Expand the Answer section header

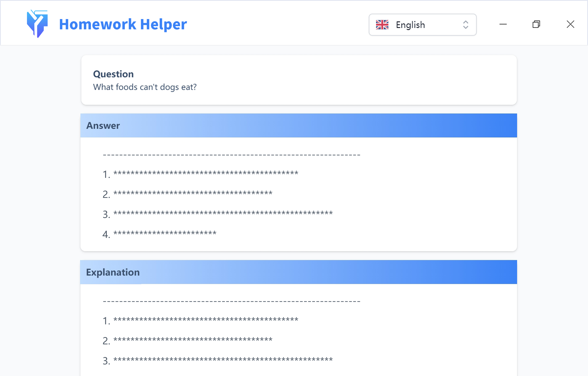(103, 125)
